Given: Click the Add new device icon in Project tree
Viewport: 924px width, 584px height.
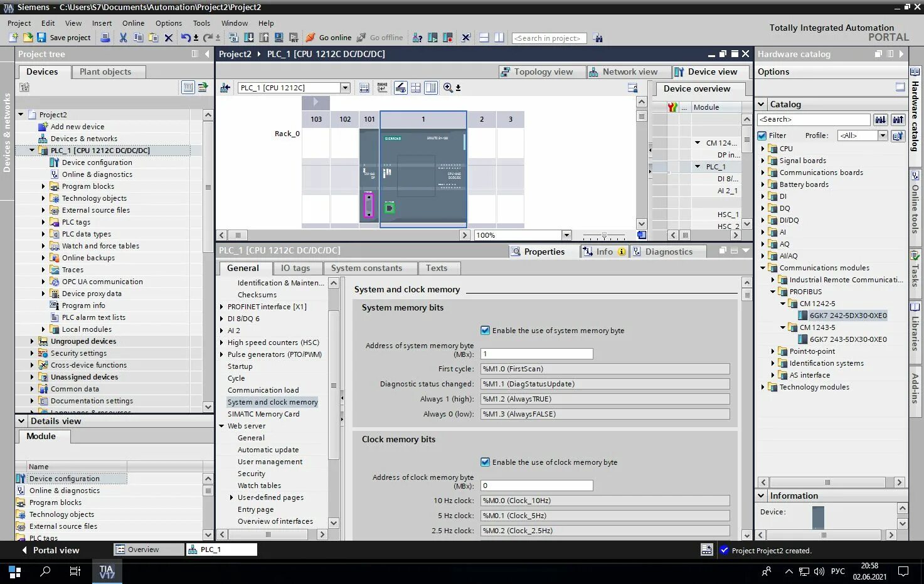Looking at the screenshot, I should tap(43, 126).
